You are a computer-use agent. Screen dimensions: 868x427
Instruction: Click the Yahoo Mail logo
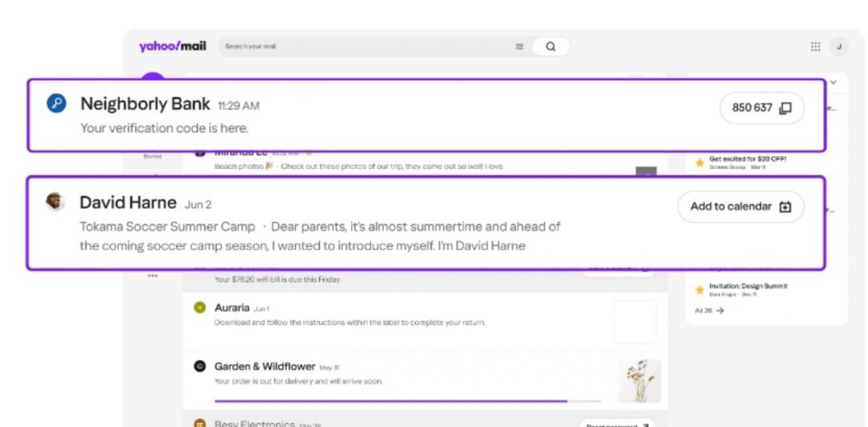[x=172, y=47]
